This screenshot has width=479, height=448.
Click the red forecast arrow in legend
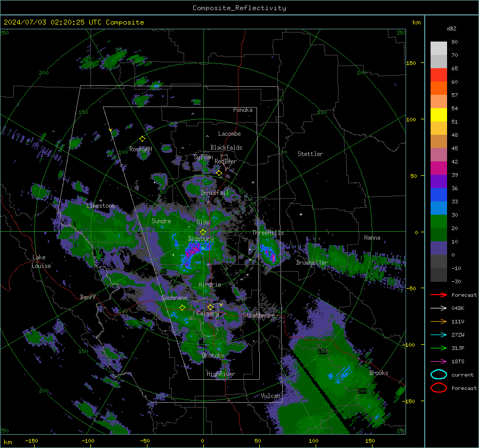click(x=439, y=295)
